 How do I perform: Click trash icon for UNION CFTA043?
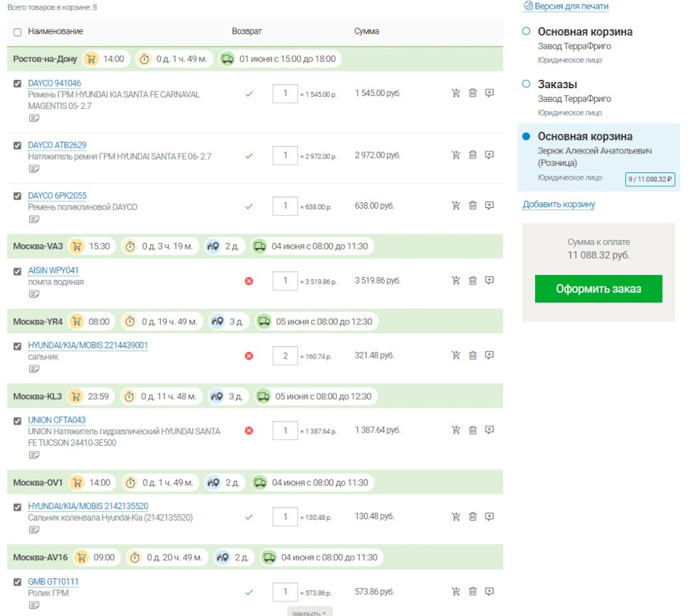point(473,431)
